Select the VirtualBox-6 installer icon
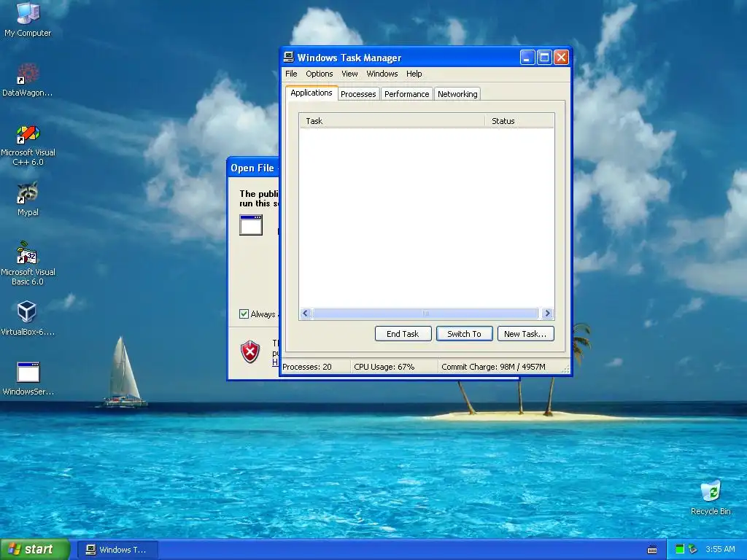This screenshot has height=560, width=747. pyautogui.click(x=28, y=318)
